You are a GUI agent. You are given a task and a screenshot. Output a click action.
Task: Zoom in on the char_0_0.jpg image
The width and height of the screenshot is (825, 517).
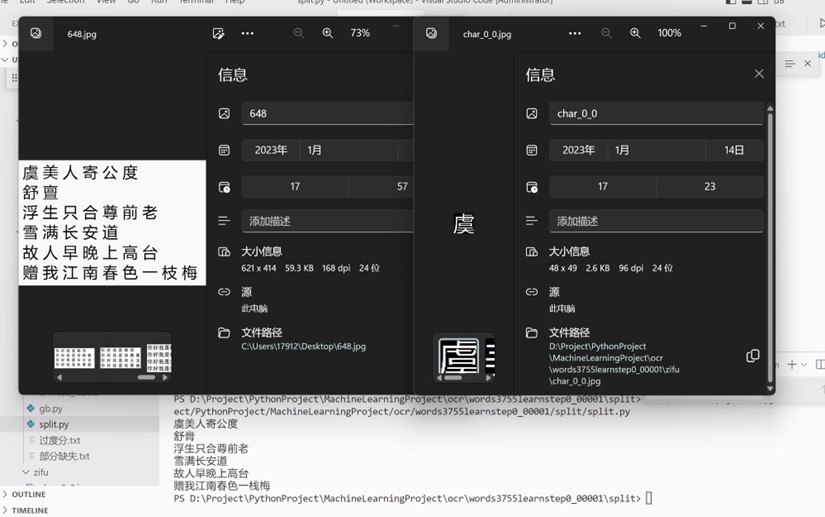tap(635, 33)
